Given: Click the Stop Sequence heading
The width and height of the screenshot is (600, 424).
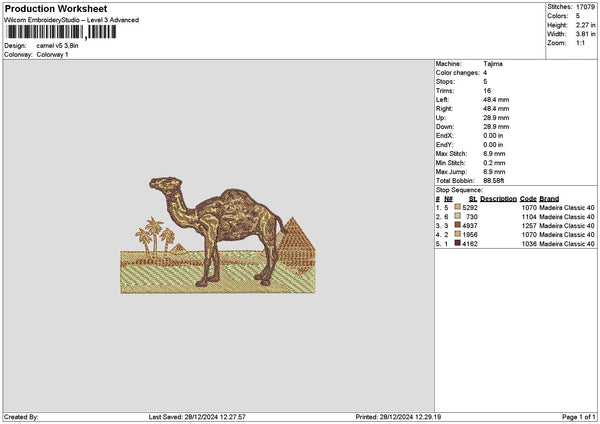Looking at the screenshot, I should coord(458,188).
